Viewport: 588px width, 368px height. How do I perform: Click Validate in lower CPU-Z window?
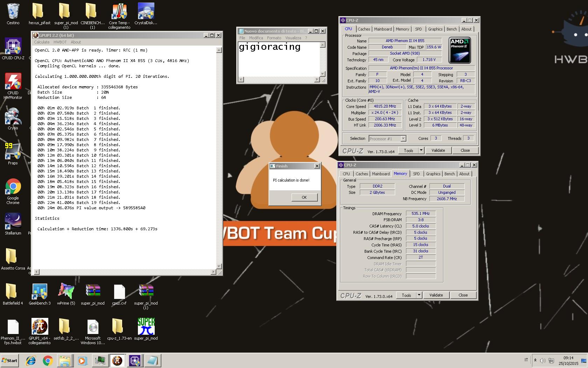[x=436, y=295]
